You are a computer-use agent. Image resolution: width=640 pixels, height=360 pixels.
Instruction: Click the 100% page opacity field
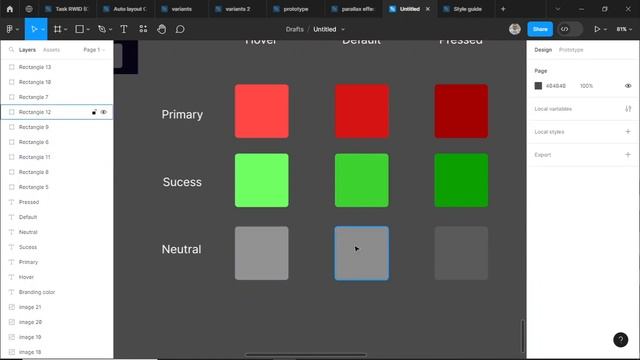[x=586, y=86]
